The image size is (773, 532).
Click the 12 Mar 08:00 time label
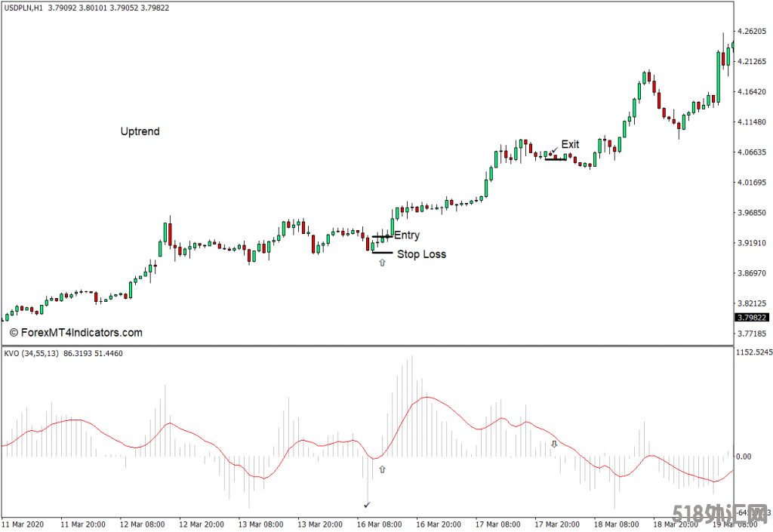tap(142, 524)
